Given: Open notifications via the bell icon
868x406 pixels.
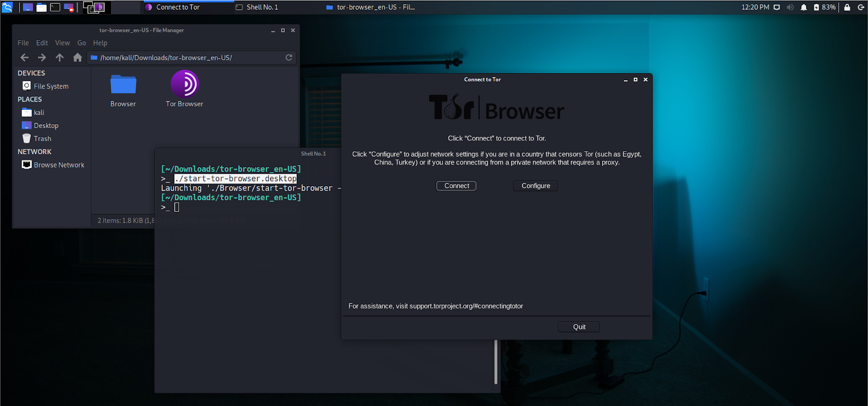Looking at the screenshot, I should click(x=803, y=7).
